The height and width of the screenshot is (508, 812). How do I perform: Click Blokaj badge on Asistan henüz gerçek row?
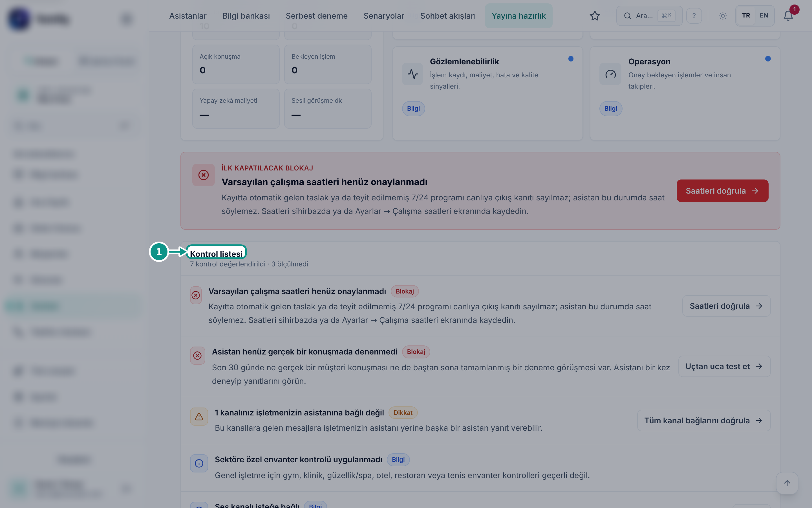416,351
